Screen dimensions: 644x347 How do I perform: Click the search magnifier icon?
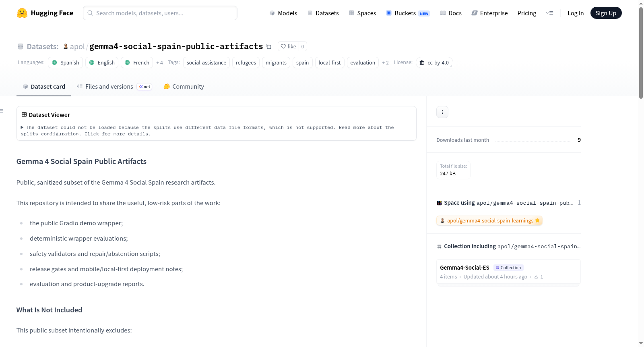(90, 13)
